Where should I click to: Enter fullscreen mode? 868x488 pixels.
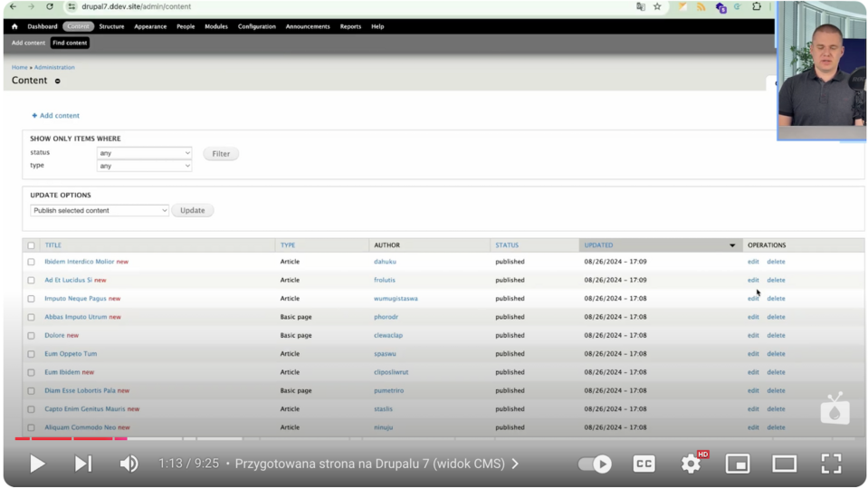[831, 464]
